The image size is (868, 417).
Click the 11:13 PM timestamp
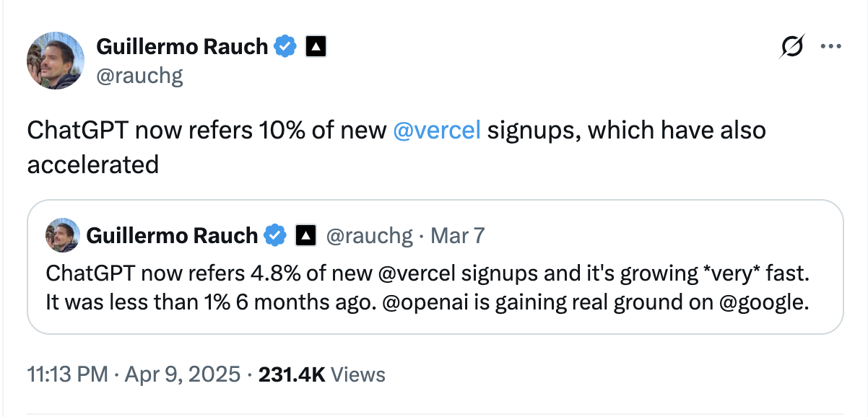pos(60,374)
